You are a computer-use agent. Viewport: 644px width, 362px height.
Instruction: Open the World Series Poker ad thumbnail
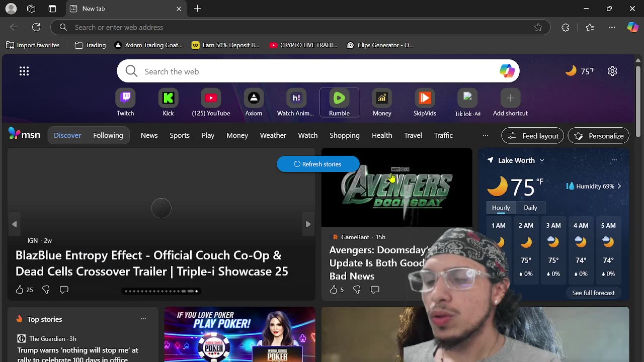[x=239, y=334]
